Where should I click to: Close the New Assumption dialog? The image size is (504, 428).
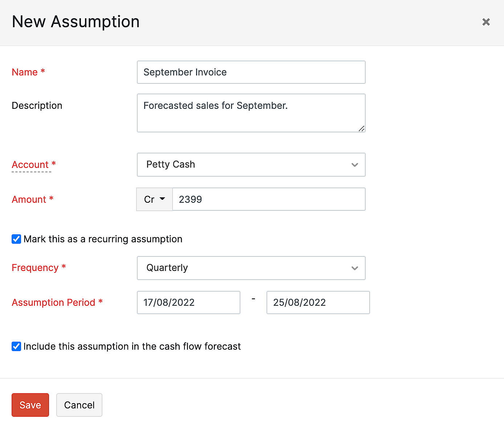(486, 22)
